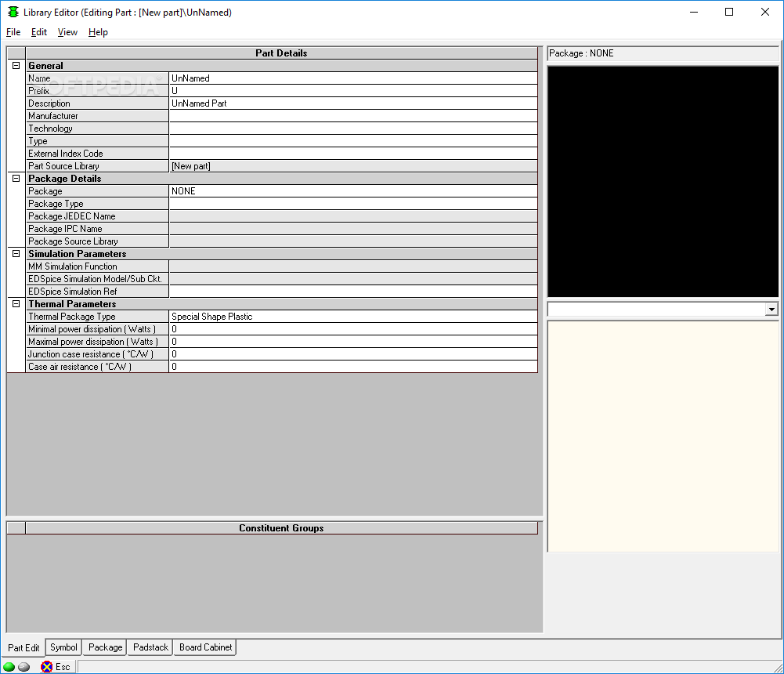Click Maximal power dissipation value
784x674 pixels.
coord(353,341)
